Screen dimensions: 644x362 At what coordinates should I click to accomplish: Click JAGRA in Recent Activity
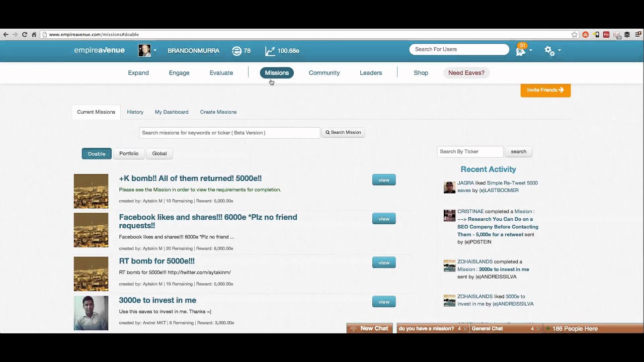pyautogui.click(x=465, y=183)
